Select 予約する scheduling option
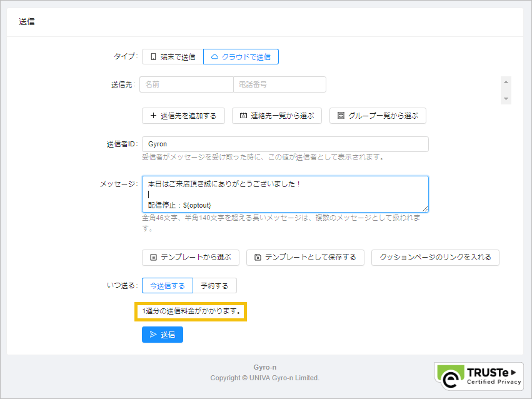 click(x=214, y=286)
